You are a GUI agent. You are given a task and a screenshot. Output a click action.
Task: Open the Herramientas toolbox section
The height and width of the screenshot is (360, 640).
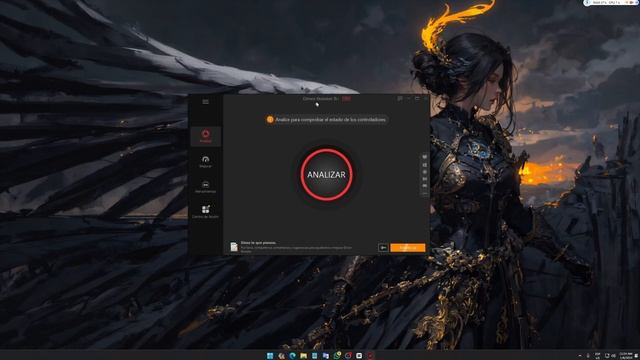click(205, 187)
